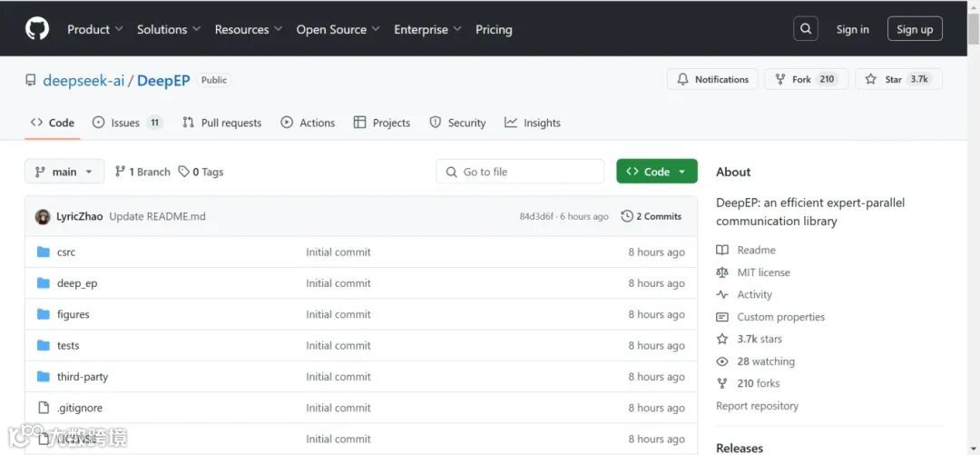Star the repository

(x=898, y=80)
